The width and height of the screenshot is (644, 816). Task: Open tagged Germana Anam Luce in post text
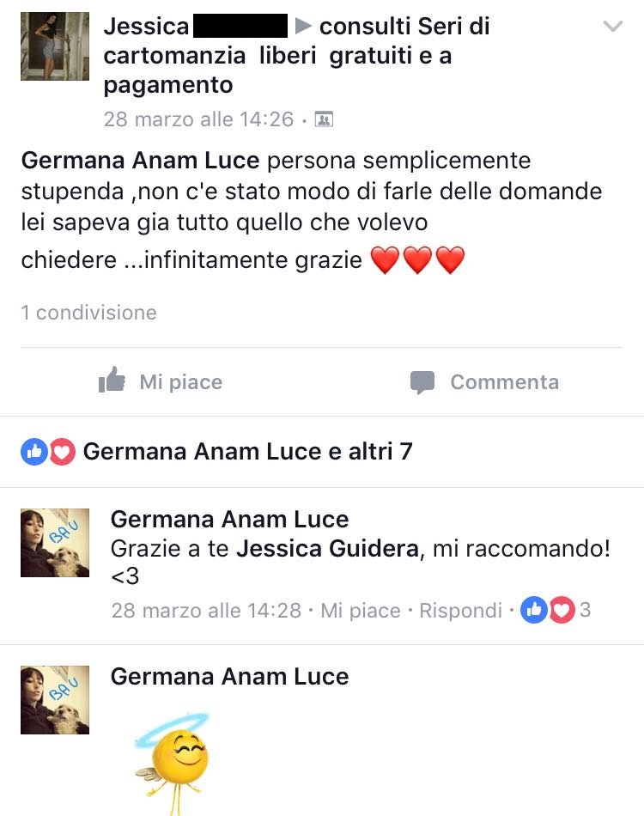pos(141,161)
